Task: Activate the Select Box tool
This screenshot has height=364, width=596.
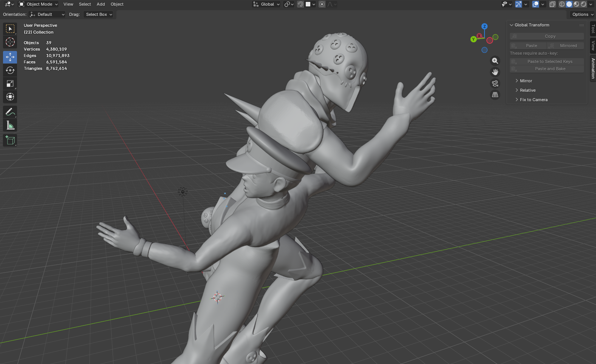Action: pyautogui.click(x=10, y=29)
